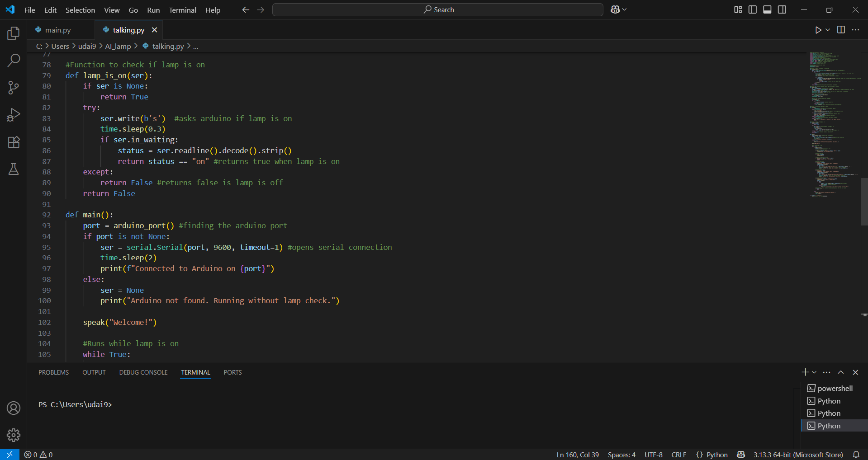The image size is (868, 460).
Task: Go forward using the right arrow
Action: point(261,9)
